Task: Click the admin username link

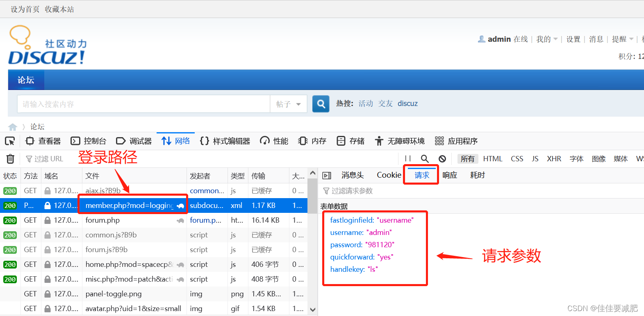Action: [499, 39]
